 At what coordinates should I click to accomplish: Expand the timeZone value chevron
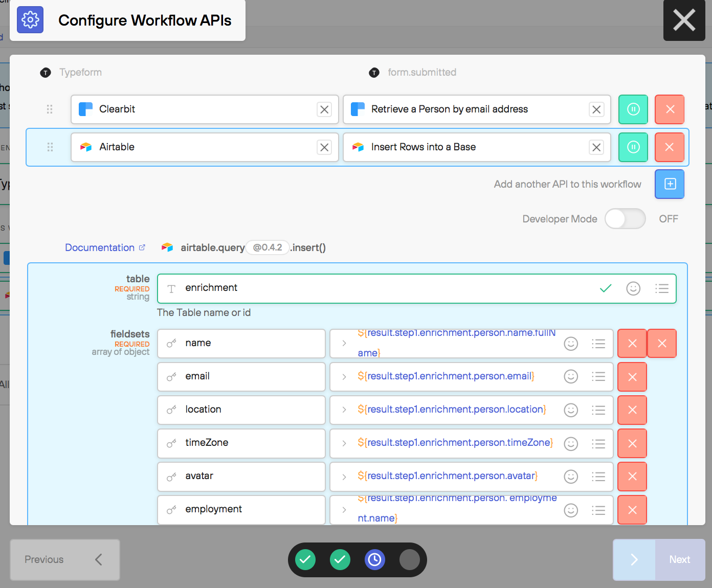344,443
